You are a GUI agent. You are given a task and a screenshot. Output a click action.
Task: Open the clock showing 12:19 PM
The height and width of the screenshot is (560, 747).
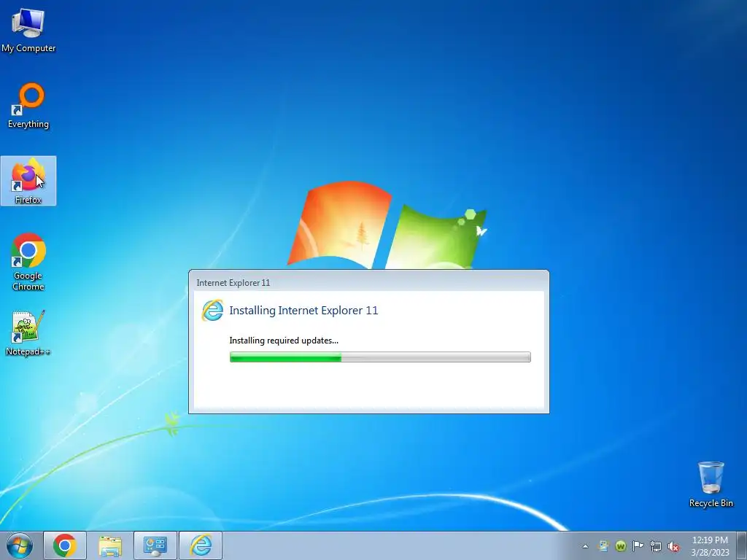[x=710, y=546]
